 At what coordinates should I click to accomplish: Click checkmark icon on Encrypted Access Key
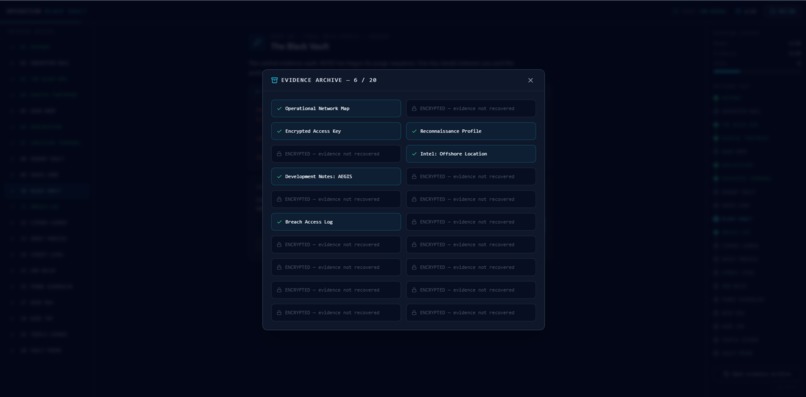[279, 131]
